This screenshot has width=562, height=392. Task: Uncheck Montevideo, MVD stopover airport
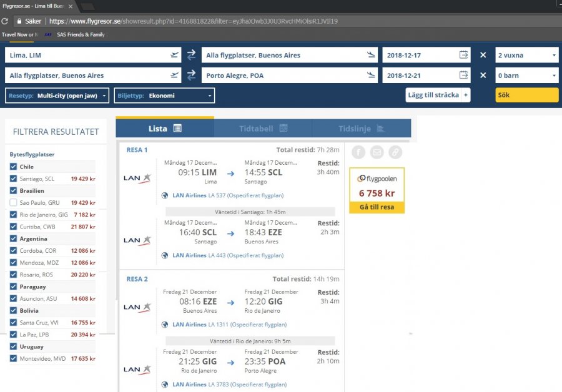tap(14, 358)
